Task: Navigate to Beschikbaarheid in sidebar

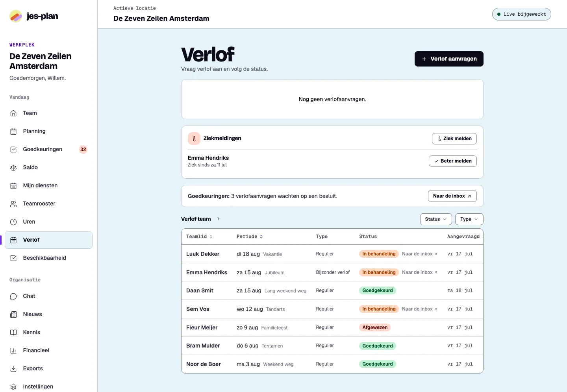Action: [49, 258]
